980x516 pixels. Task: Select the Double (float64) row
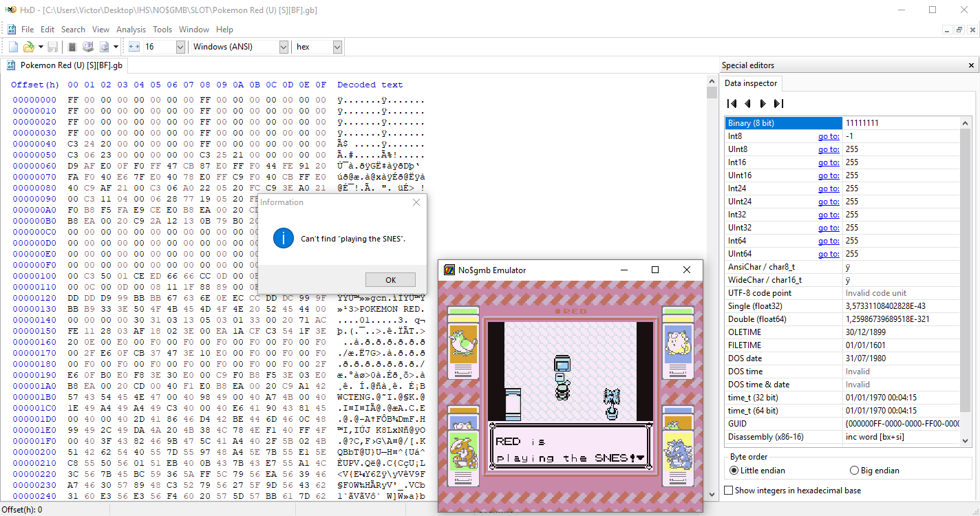point(843,319)
